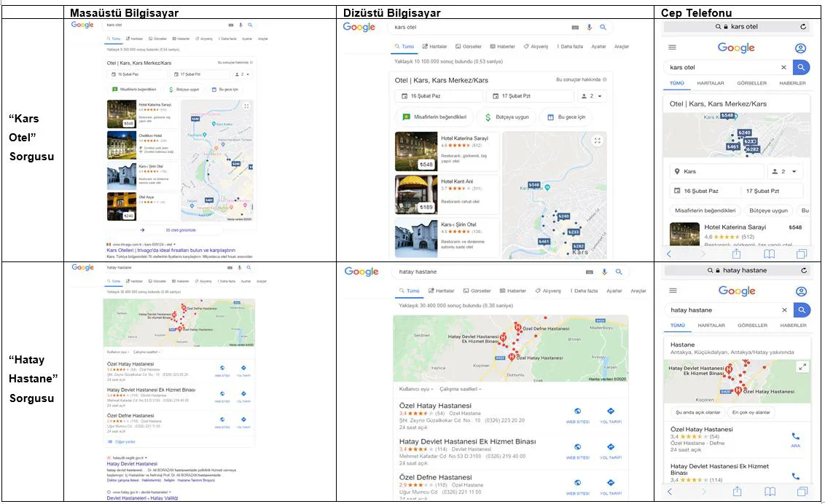Focus the search field in laptop hatay hastane

click(x=489, y=272)
